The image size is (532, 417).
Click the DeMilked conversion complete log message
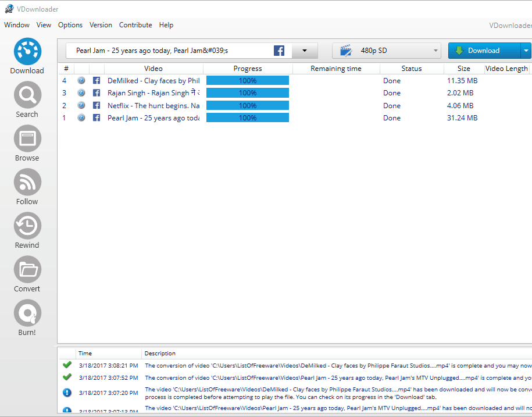(x=338, y=366)
